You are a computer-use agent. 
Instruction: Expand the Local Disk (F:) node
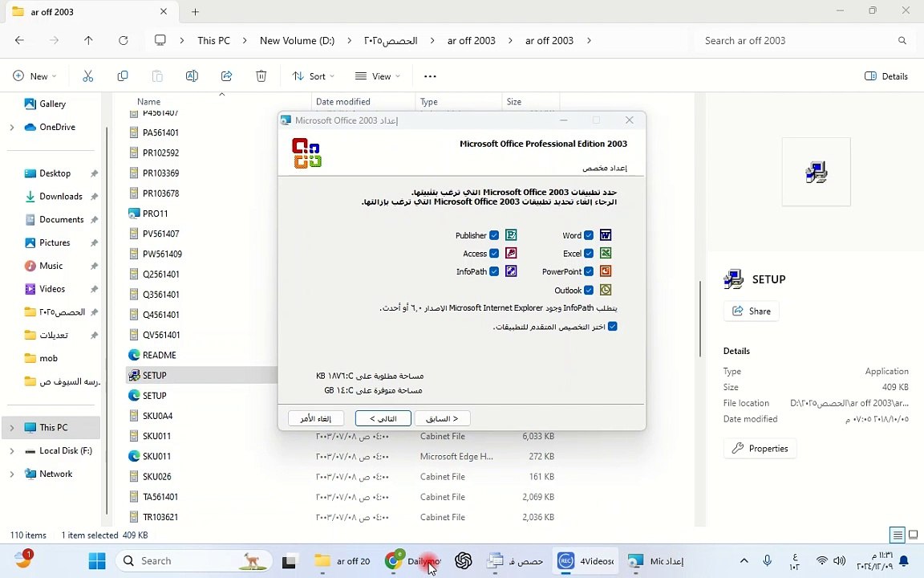click(12, 450)
